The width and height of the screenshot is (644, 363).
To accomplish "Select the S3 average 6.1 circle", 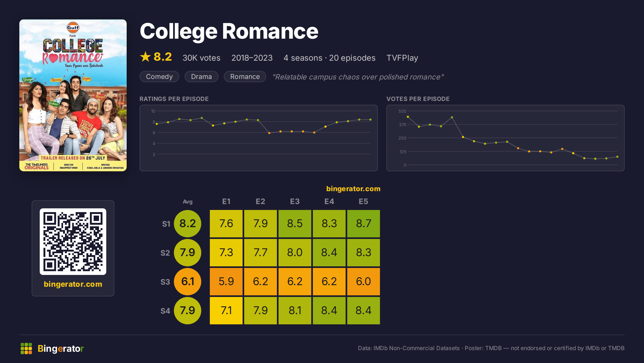I will point(188,282).
